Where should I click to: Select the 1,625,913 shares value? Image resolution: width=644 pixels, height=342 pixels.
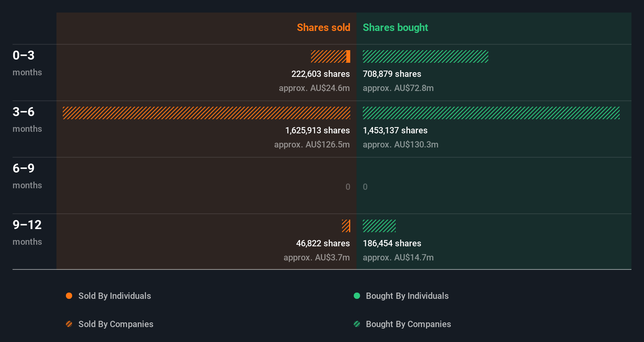[317, 130]
